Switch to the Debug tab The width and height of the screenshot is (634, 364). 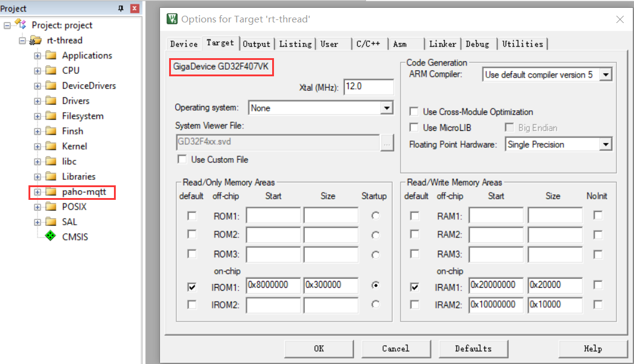tap(478, 44)
